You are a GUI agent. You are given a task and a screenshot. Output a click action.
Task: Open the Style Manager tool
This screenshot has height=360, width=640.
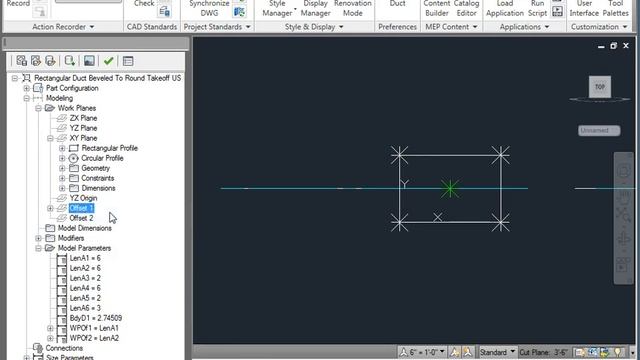coord(278,8)
